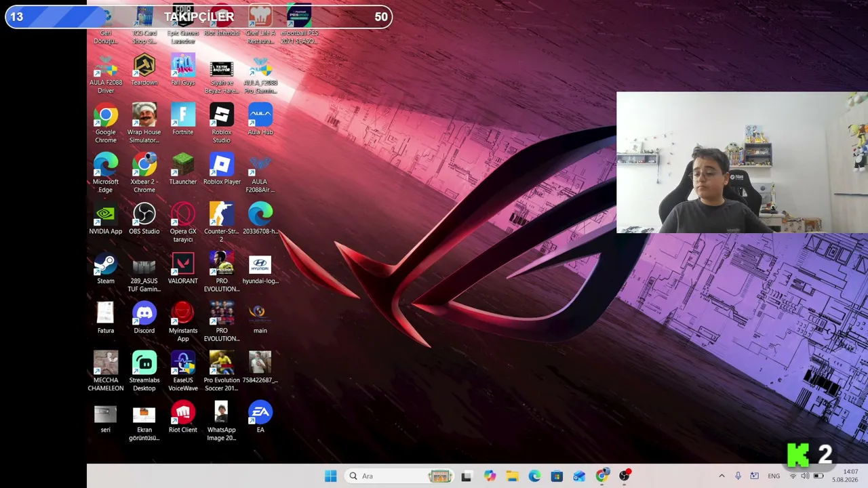Viewport: 868px width, 488px height.
Task: Launch Fortnite from the desktop
Action: pyautogui.click(x=182, y=120)
